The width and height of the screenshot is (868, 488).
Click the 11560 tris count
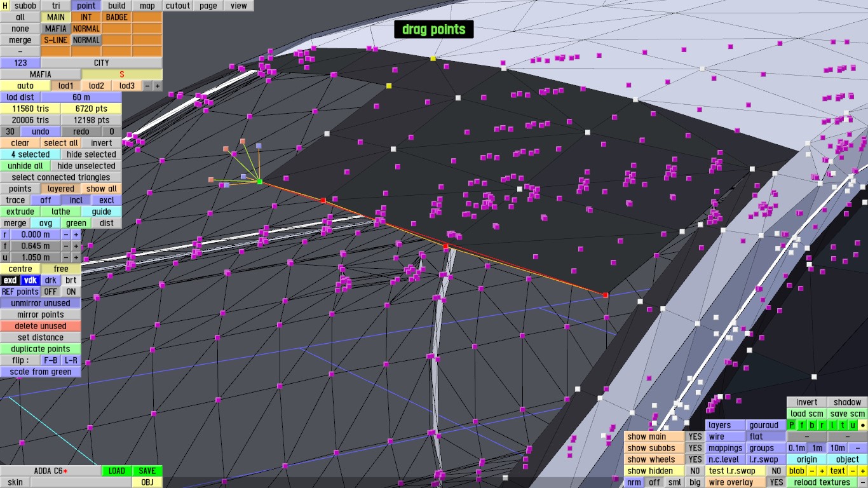(31, 109)
